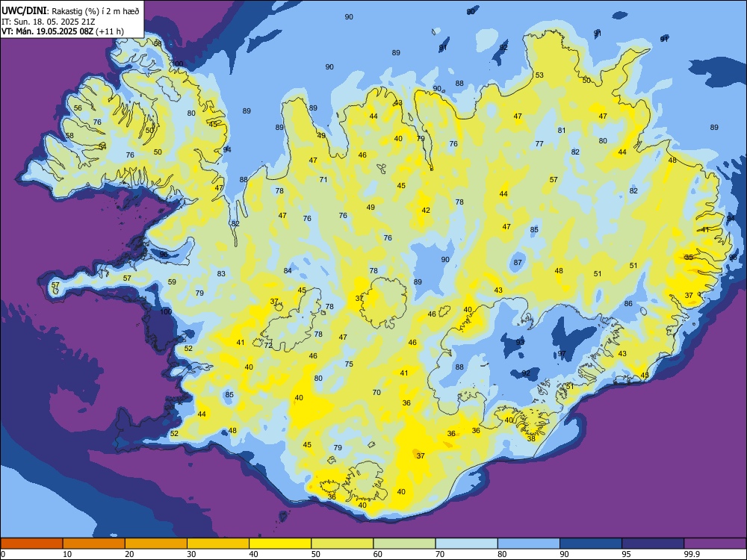Click the map humidity value '81'

tap(562, 131)
